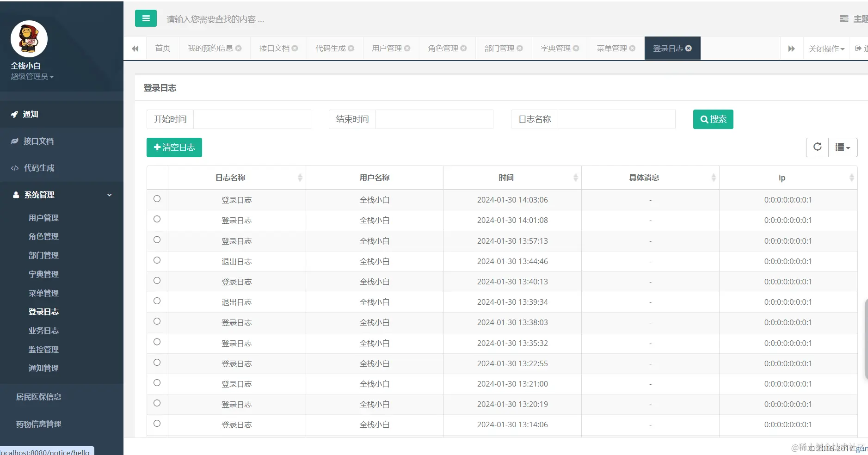Toggle sidebar with green hamburger button

click(146, 18)
